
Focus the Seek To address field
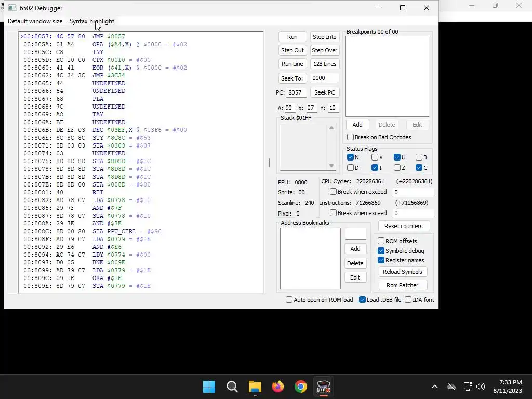(x=324, y=78)
